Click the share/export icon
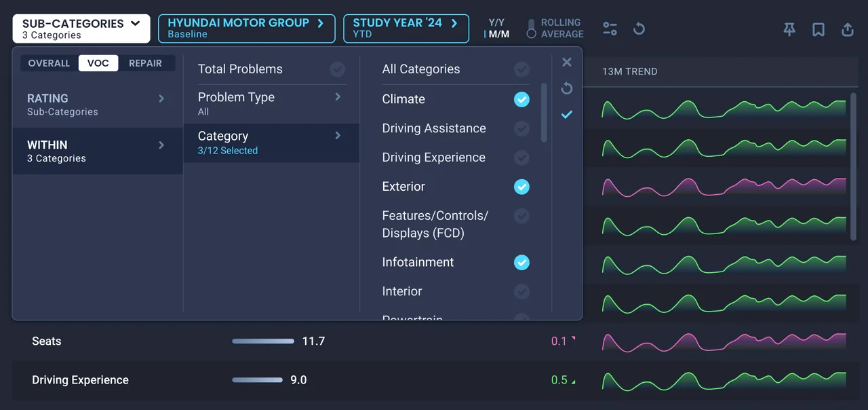868x410 pixels. click(x=848, y=29)
